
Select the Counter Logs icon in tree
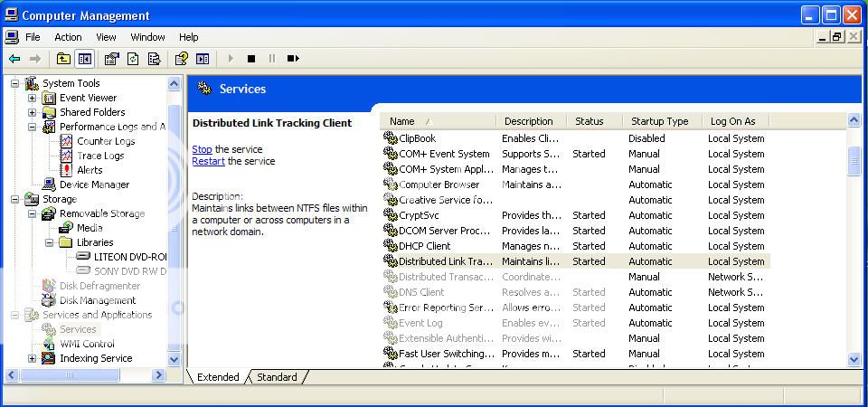click(x=66, y=141)
